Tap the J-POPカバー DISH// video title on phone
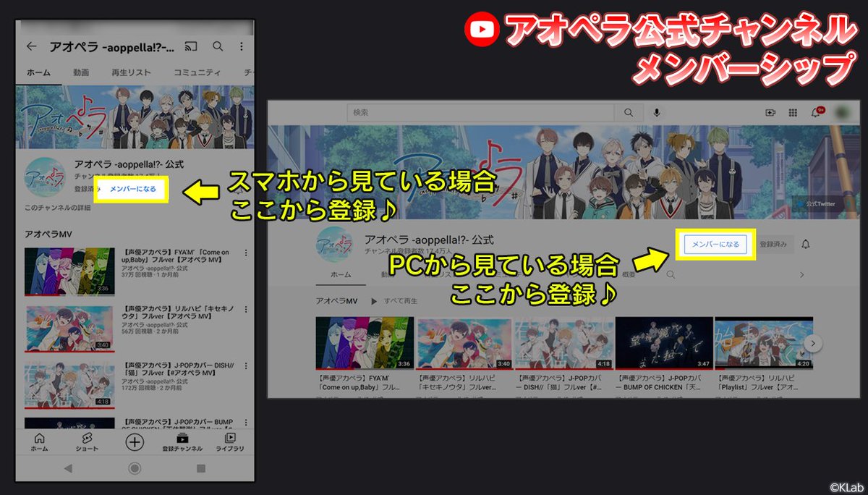 (176, 370)
